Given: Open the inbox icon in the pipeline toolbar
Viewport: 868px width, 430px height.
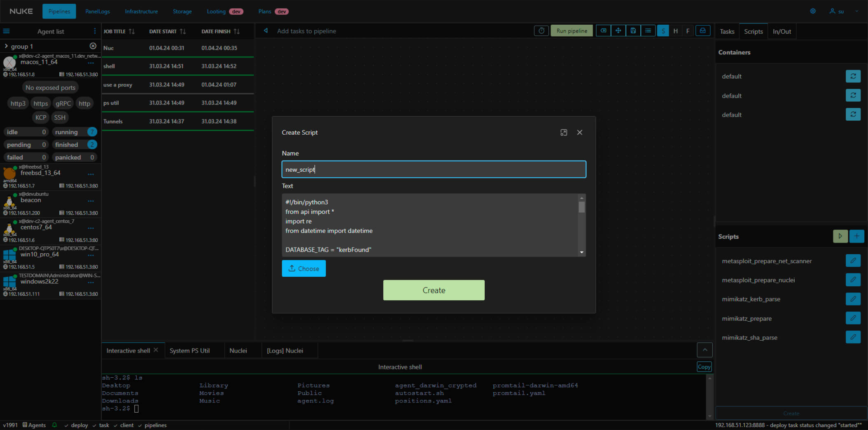Looking at the screenshot, I should (703, 31).
